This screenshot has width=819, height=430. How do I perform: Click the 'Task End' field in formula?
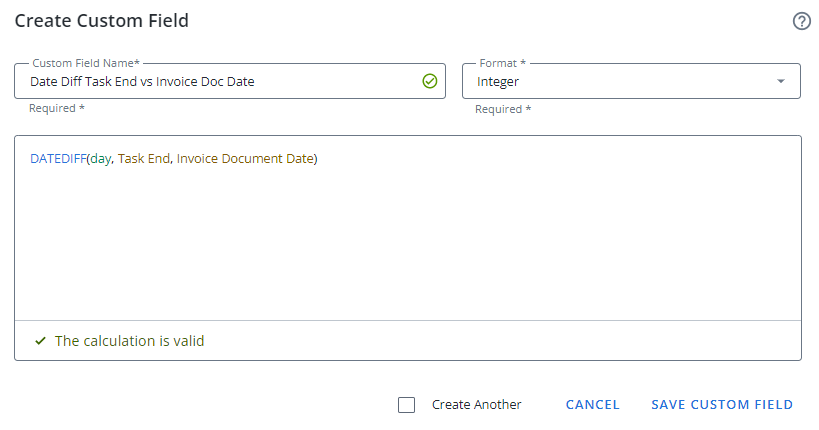click(x=143, y=159)
